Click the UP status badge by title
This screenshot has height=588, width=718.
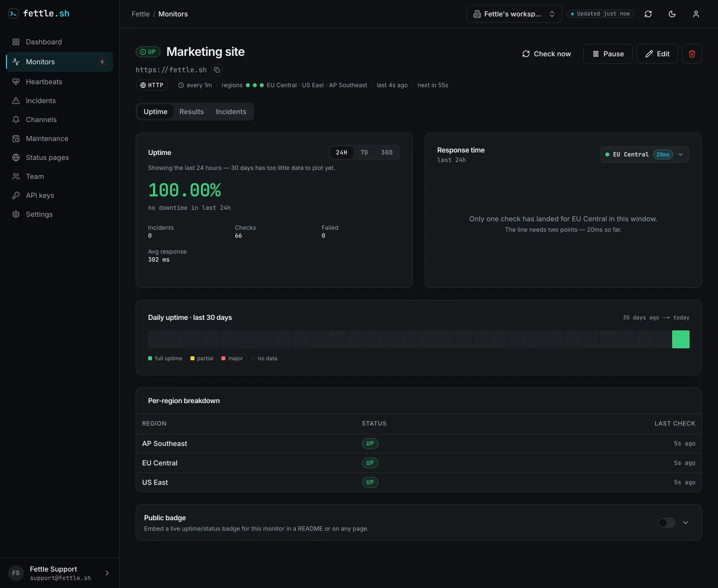tap(148, 52)
